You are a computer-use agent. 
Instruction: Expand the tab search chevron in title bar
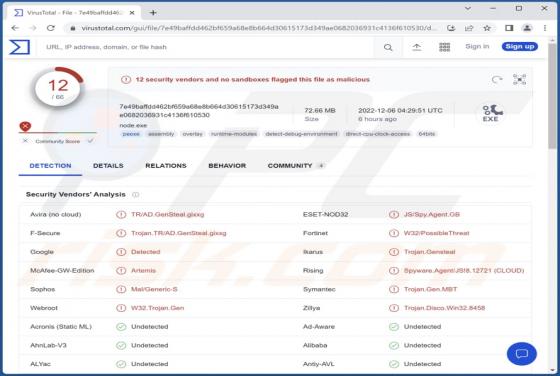click(468, 8)
